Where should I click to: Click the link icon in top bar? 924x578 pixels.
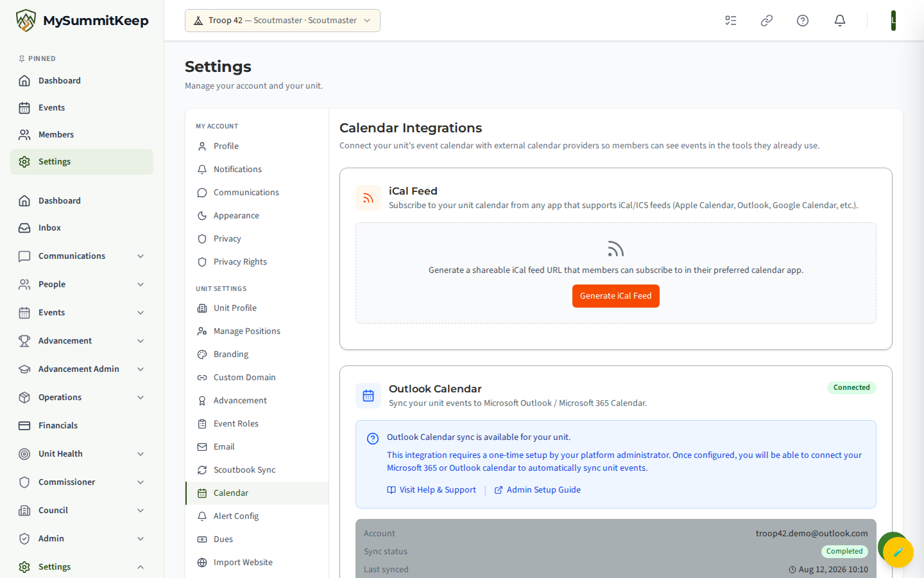767,21
